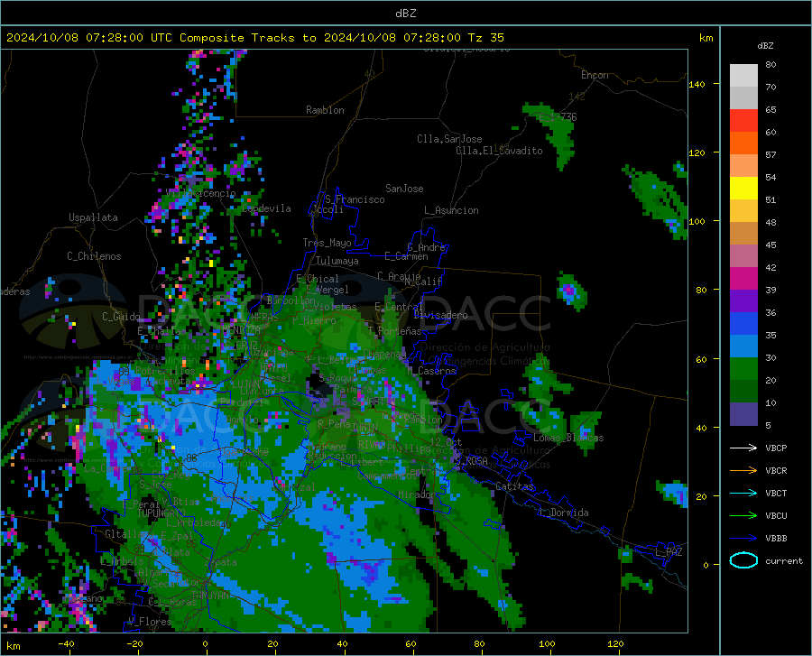Click the 'Tulumaya' map label
The height and width of the screenshot is (656, 812).
[x=337, y=261]
